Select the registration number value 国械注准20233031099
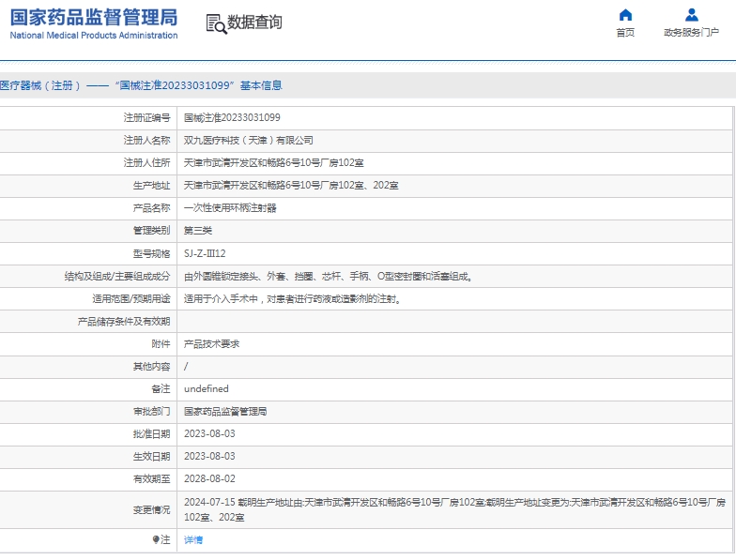The image size is (736, 560). [232, 118]
